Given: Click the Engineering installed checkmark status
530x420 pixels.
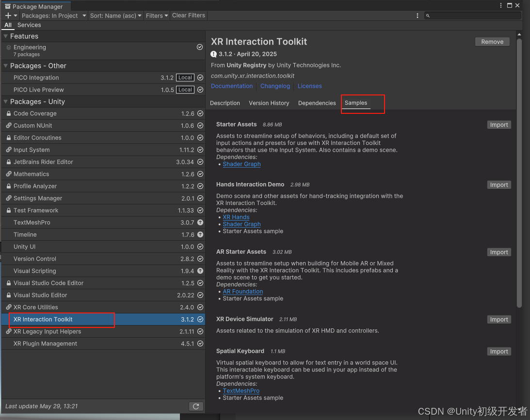Looking at the screenshot, I should point(200,47).
